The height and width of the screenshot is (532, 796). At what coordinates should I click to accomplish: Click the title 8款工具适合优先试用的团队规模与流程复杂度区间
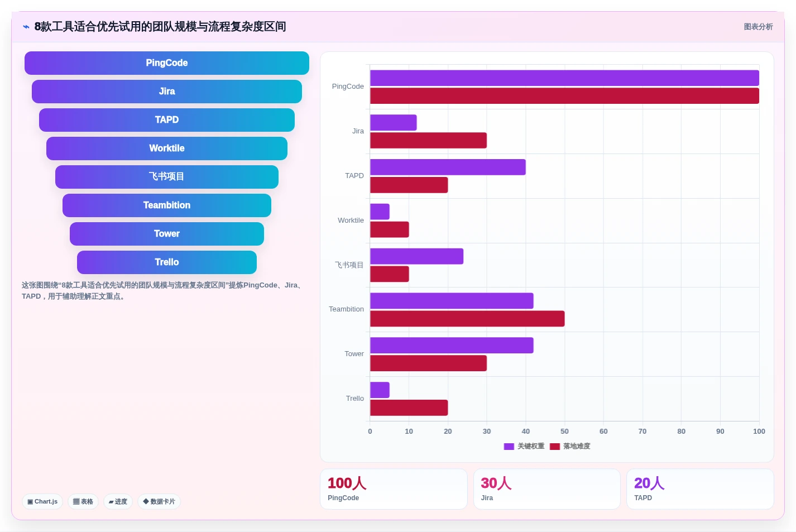pyautogui.click(x=160, y=27)
